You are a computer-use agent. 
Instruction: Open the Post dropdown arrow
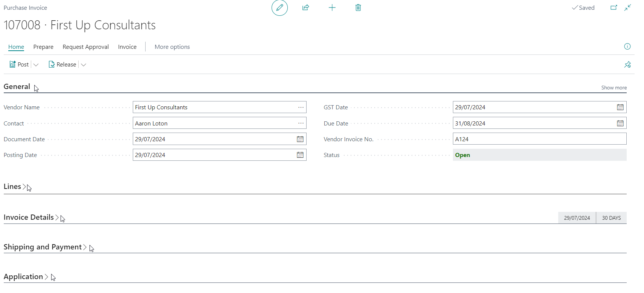click(x=36, y=65)
